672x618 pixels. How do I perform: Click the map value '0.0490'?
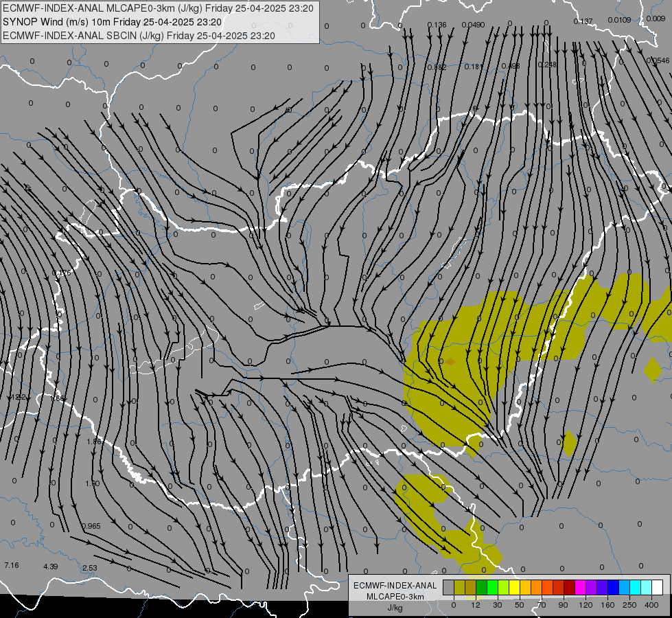pos(473,25)
